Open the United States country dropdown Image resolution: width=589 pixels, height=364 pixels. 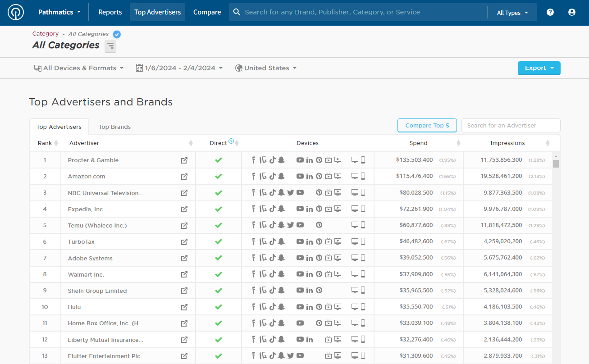[266, 68]
